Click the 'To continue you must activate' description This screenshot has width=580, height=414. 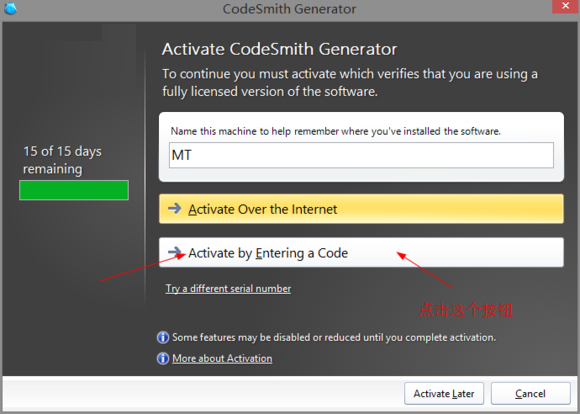pyautogui.click(x=350, y=83)
